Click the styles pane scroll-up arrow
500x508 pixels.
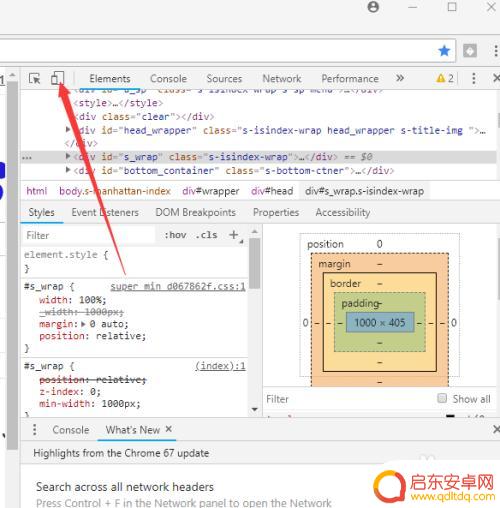point(255,231)
